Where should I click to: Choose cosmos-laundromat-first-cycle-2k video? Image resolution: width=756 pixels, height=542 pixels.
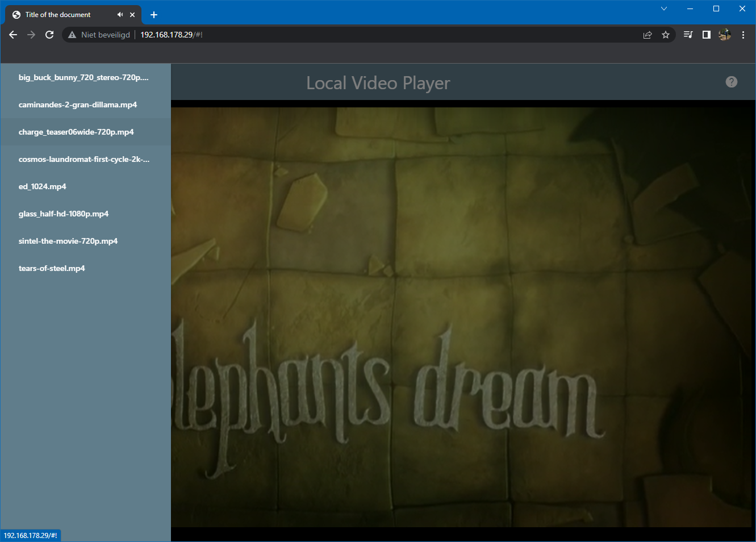[85, 159]
